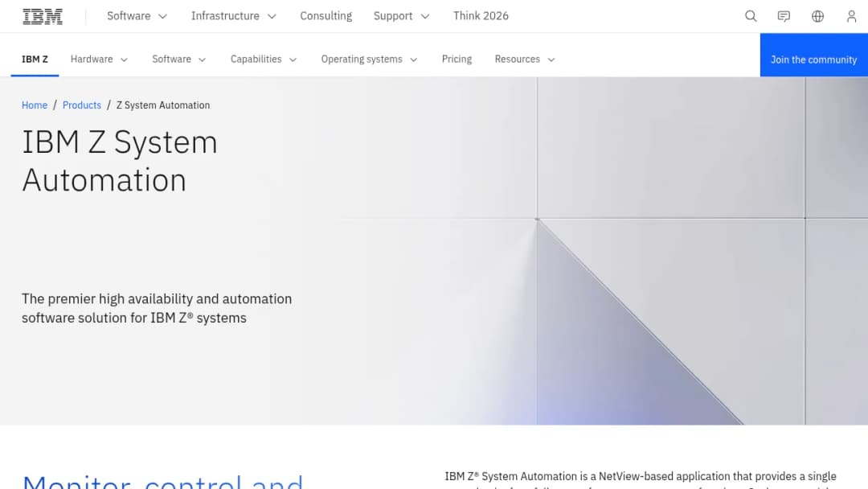Open the globe region selector
Image resolution: width=868 pixels, height=489 pixels.
(x=817, y=16)
